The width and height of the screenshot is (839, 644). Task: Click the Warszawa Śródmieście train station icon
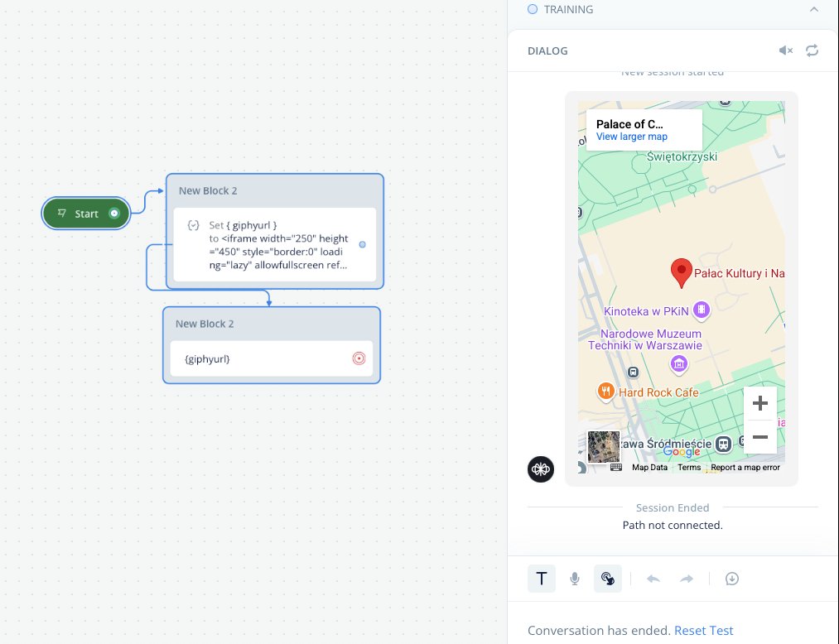pyautogui.click(x=723, y=444)
